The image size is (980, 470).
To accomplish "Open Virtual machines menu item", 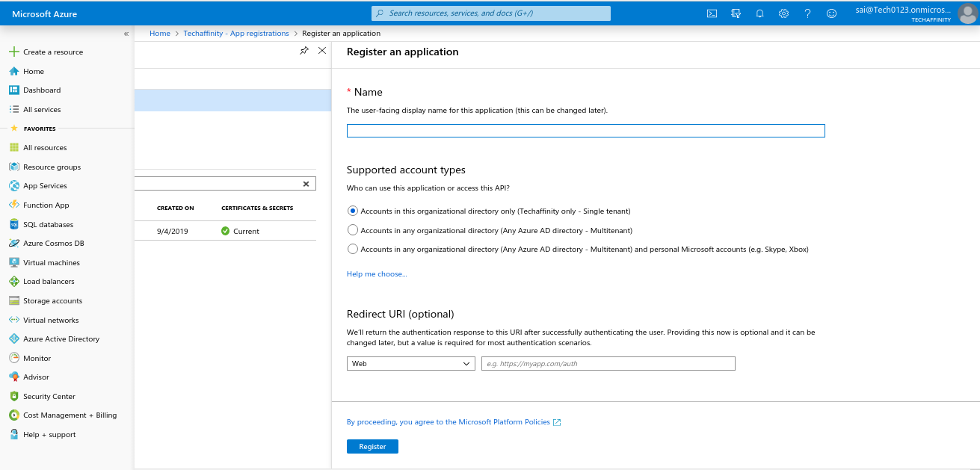I will (x=52, y=262).
